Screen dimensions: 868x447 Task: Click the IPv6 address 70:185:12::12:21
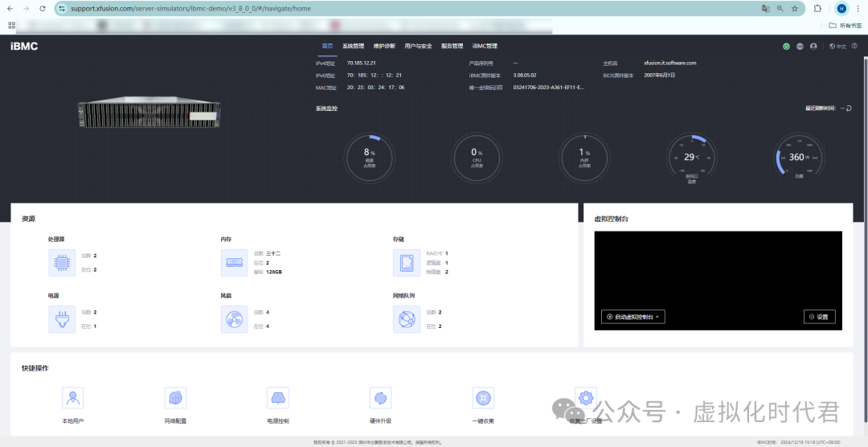coord(375,76)
